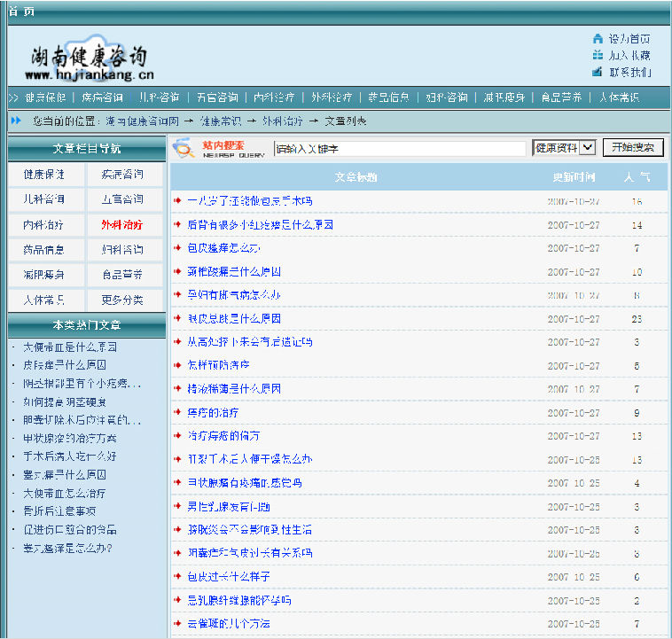Click the red arrow icon beside 精液稀薄是什么原因

pyautogui.click(x=177, y=388)
